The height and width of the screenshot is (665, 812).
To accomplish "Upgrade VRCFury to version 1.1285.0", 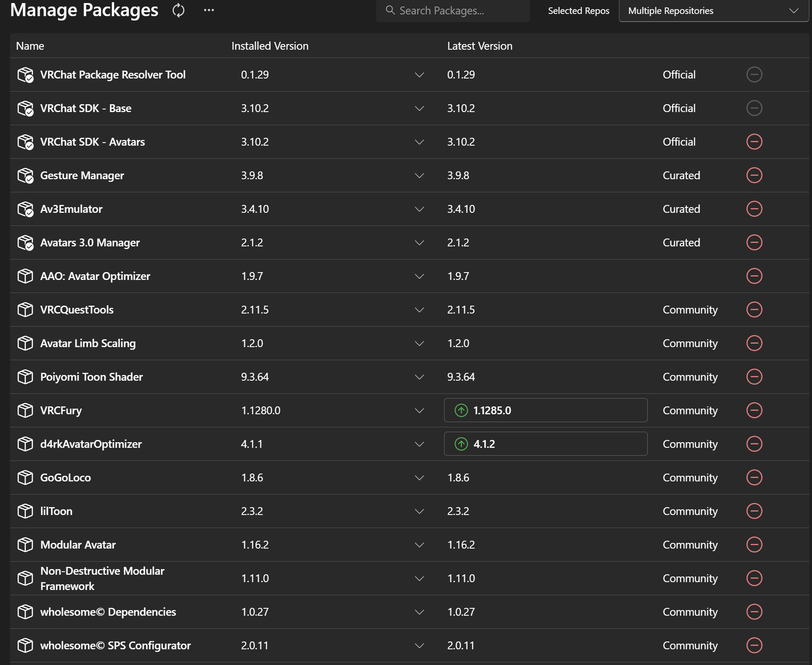I will point(545,410).
